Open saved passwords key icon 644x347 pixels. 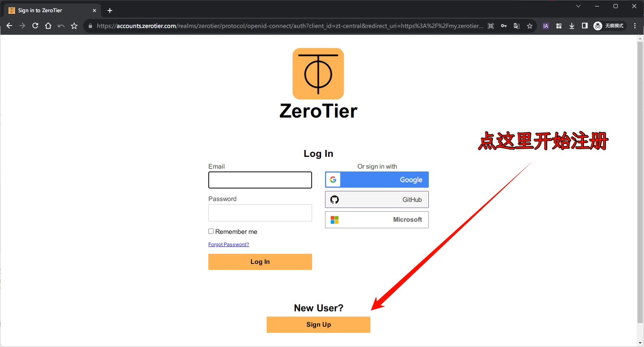(504, 26)
